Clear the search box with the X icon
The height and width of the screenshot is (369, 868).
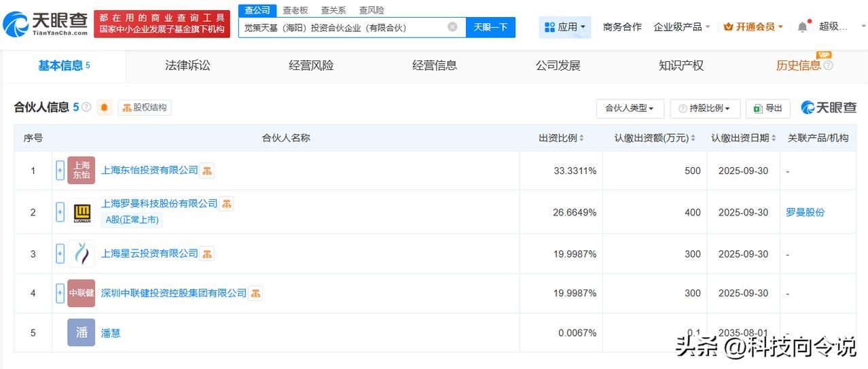click(452, 27)
